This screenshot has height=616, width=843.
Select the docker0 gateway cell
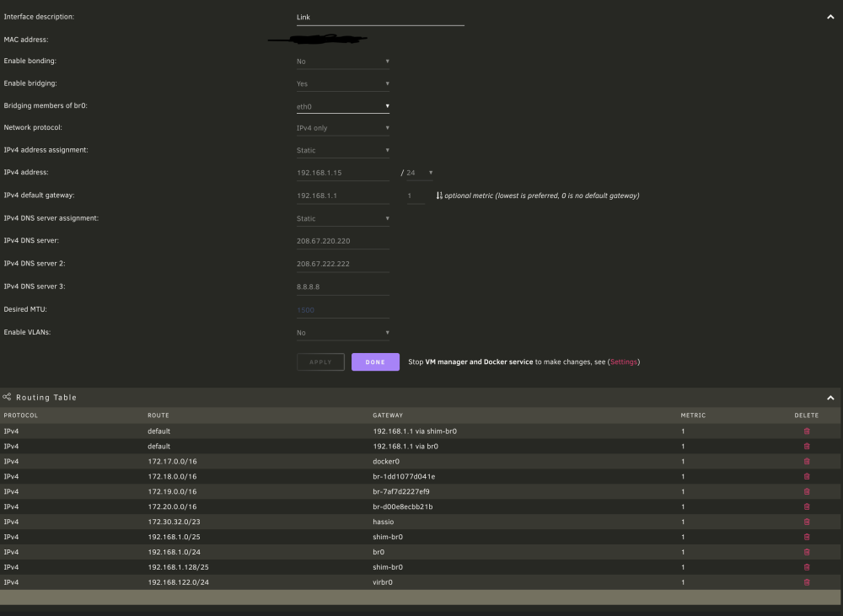[386, 461]
